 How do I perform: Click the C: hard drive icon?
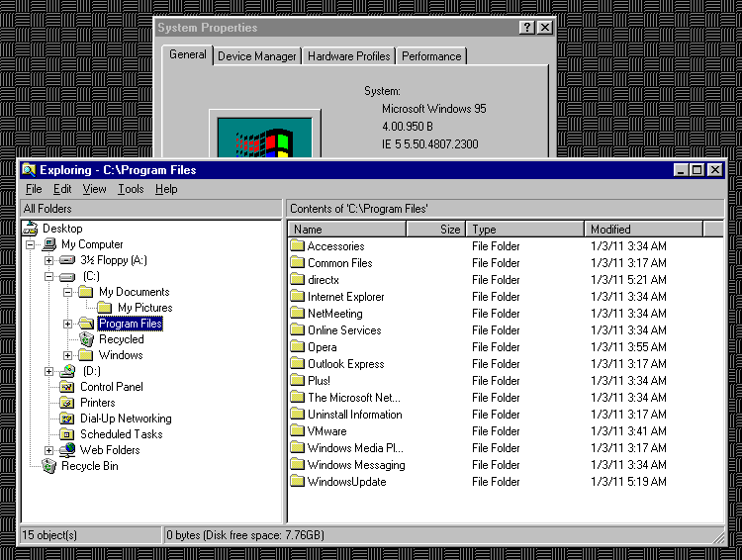pyautogui.click(x=67, y=276)
